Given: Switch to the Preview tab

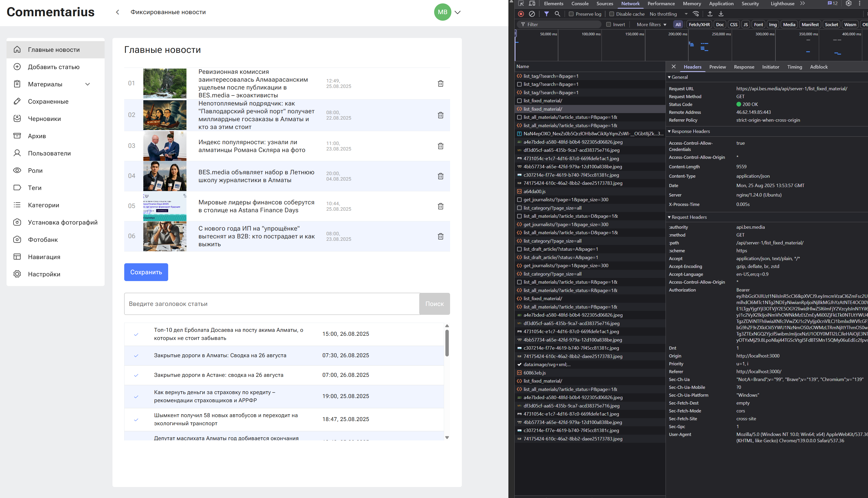Looking at the screenshot, I should [717, 67].
